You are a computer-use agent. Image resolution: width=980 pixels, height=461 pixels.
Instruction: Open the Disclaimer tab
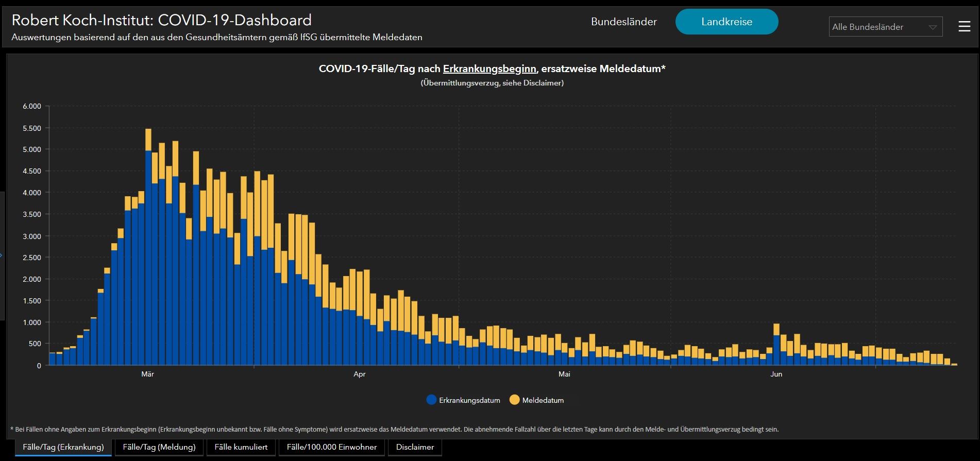pyautogui.click(x=415, y=447)
